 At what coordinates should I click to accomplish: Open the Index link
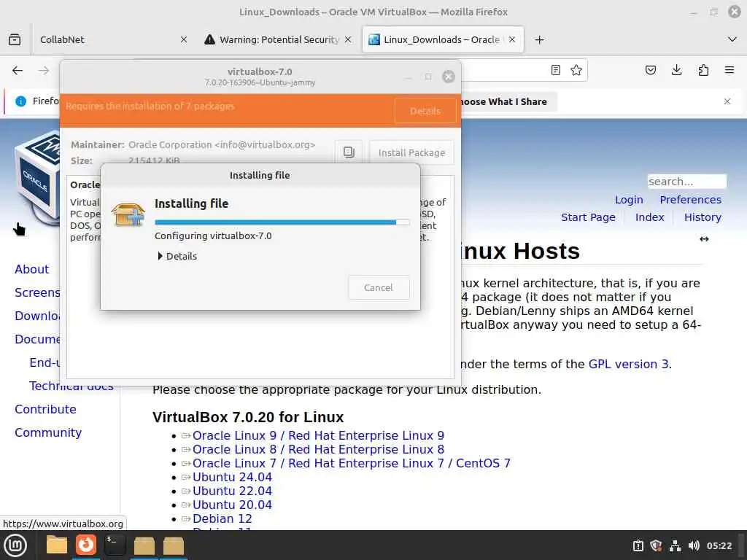click(649, 217)
